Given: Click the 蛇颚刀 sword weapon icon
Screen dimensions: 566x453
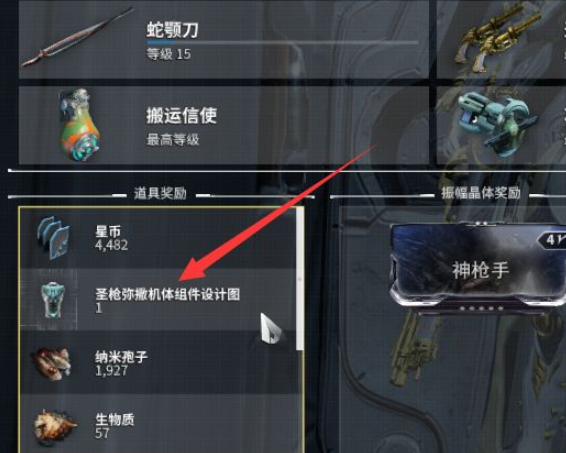Looking at the screenshot, I should [x=78, y=37].
